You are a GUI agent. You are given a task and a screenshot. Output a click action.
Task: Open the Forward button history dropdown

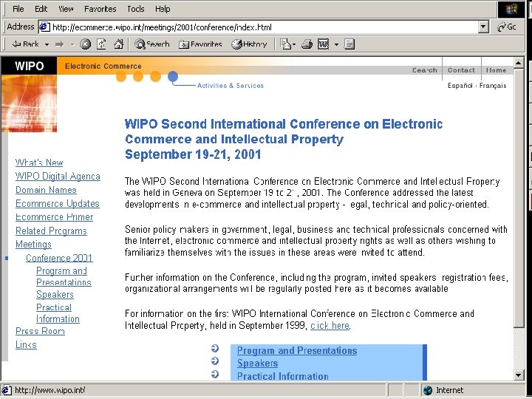coord(72,44)
